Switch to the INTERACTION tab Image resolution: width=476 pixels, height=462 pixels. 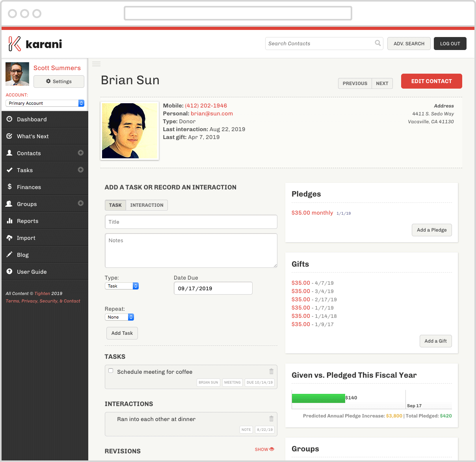pos(146,205)
